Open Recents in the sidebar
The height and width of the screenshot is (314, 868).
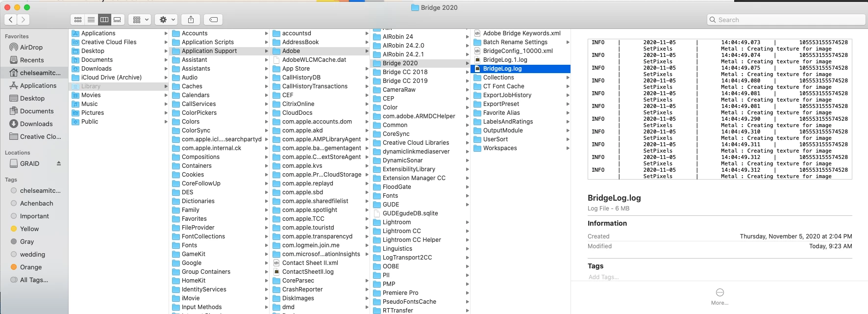pyautogui.click(x=32, y=60)
